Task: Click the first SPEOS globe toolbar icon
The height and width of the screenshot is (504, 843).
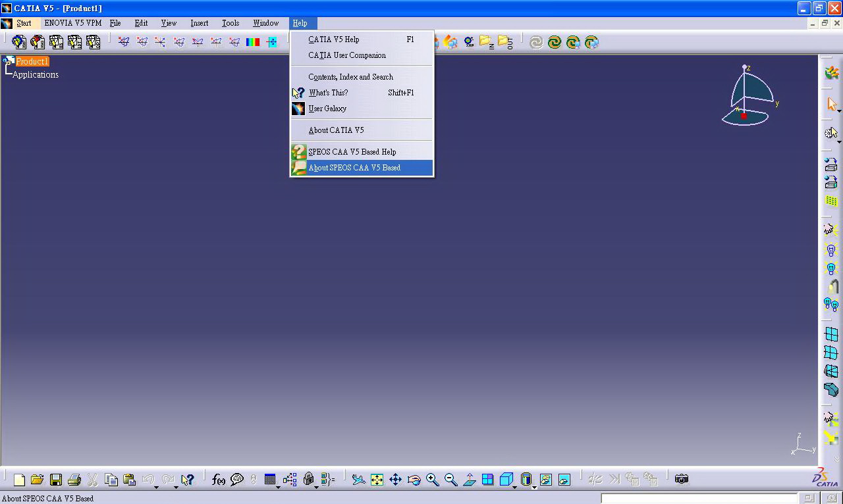Action: (x=19, y=42)
